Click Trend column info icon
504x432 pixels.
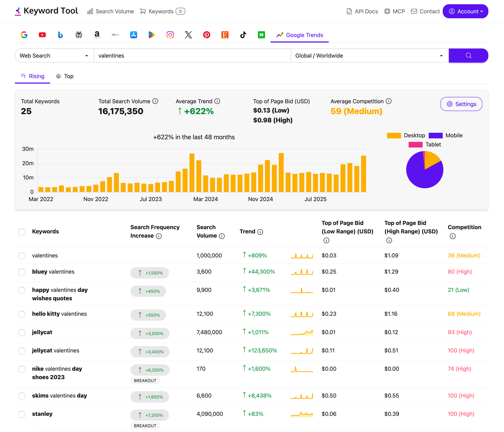point(260,232)
